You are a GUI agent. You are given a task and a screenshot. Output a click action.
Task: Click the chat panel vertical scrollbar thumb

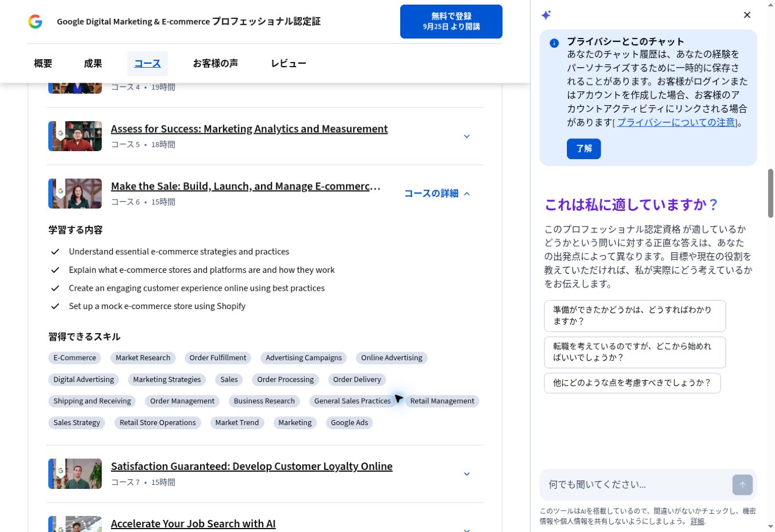click(770, 194)
